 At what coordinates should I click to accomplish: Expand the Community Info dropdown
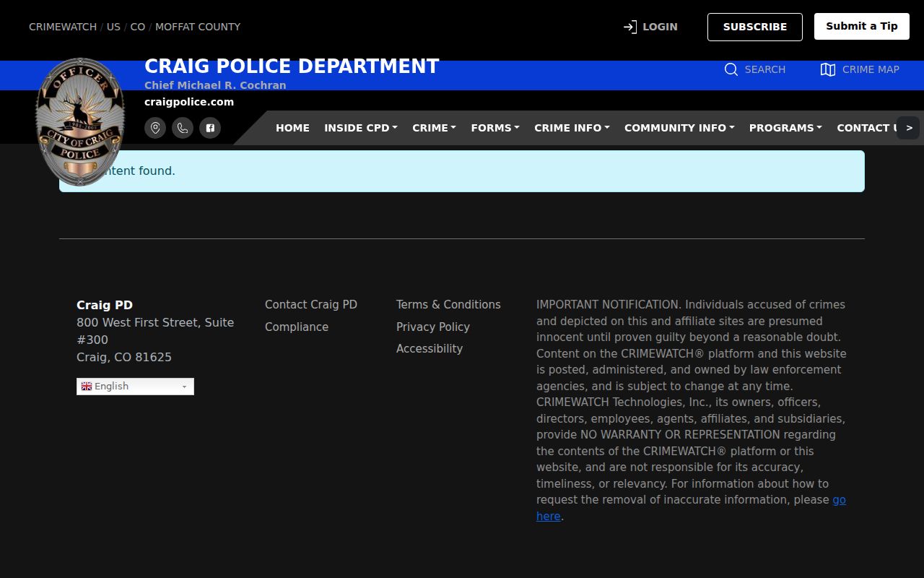[679, 128]
